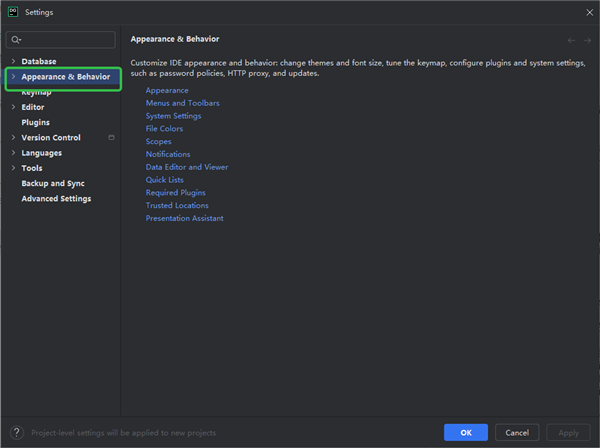Close the Settings dialog window
The image size is (600, 448).
tap(587, 12)
